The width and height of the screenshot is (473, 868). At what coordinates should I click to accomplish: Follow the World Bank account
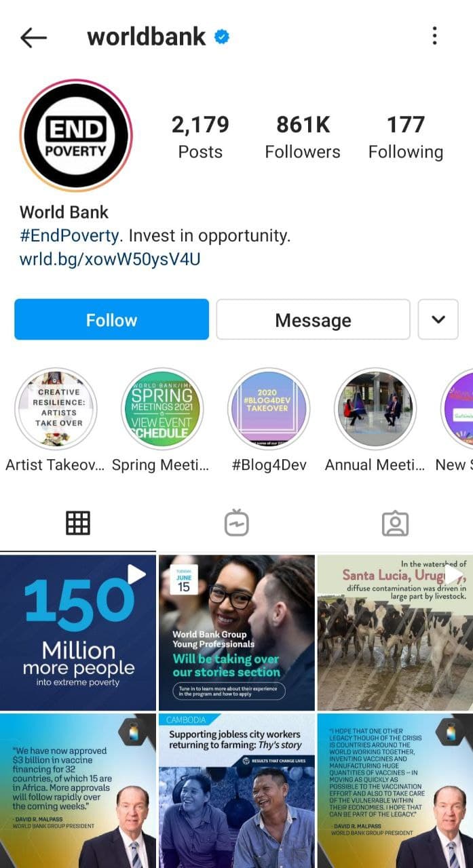point(111,319)
